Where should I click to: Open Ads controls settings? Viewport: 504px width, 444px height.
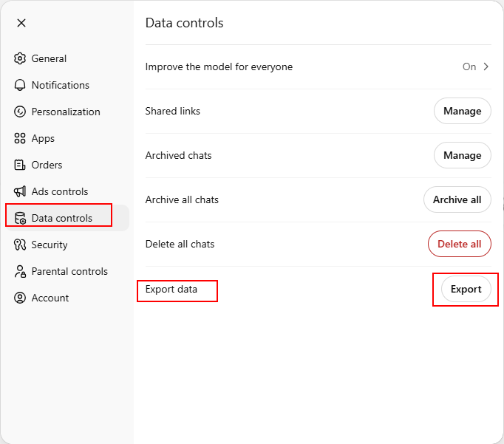pos(67,191)
